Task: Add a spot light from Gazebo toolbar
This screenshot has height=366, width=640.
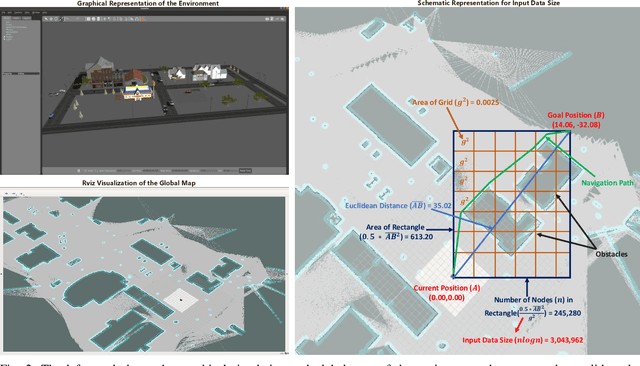Action: [109, 19]
